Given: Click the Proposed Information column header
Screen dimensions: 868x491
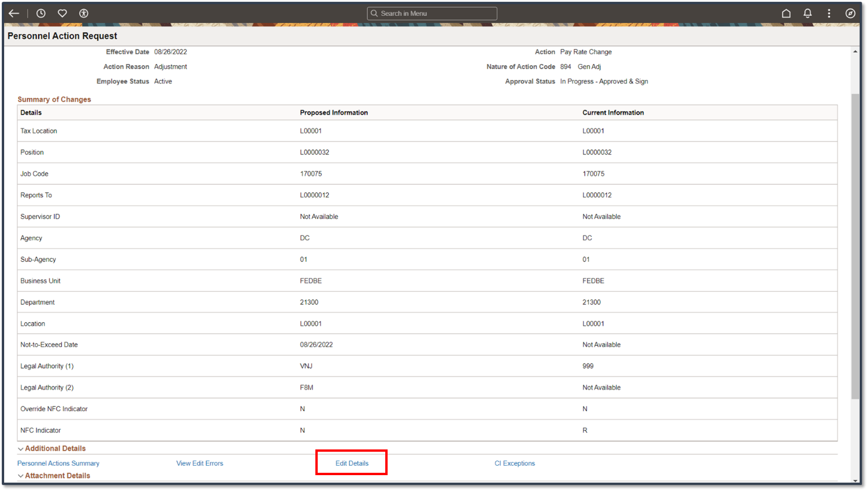Looking at the screenshot, I should pos(334,113).
